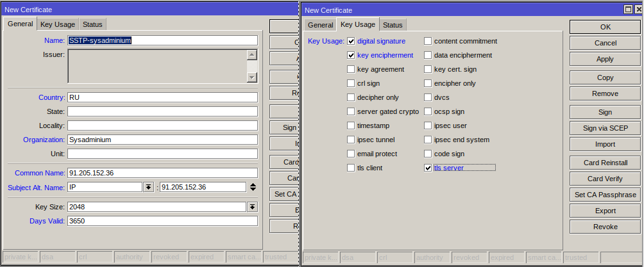
Task: Check the timestamp option
Action: 351,125
